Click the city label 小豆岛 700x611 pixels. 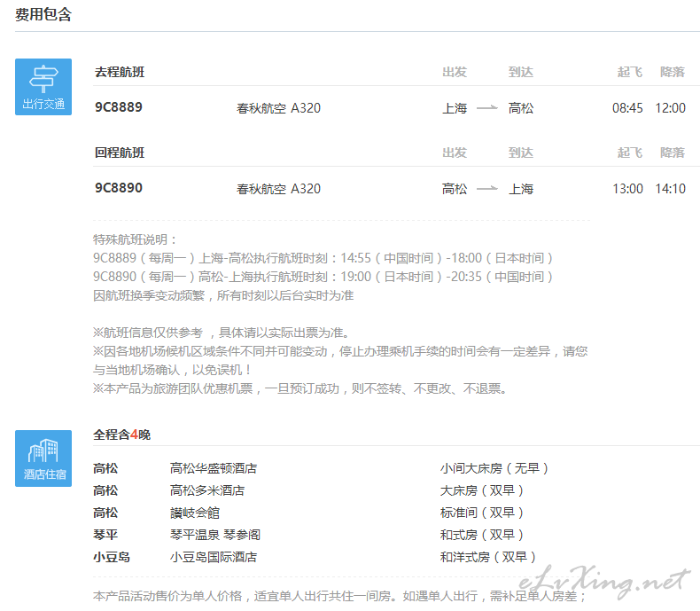point(112,557)
